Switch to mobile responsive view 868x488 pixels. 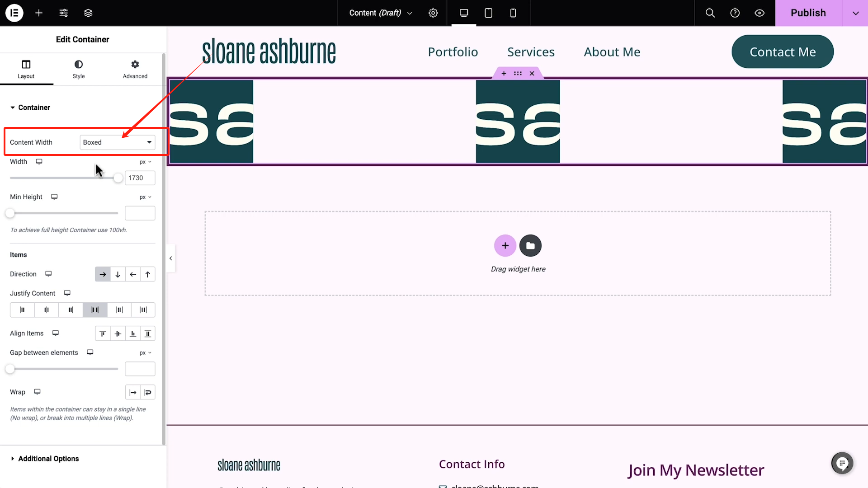[513, 13]
